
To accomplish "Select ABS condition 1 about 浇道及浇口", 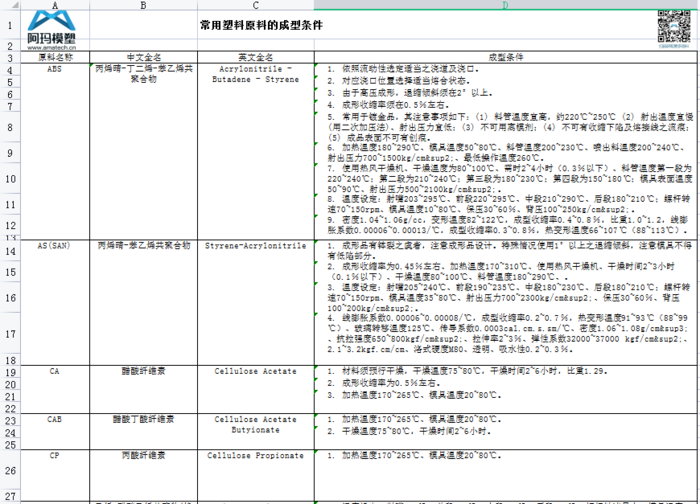I will 505,69.
